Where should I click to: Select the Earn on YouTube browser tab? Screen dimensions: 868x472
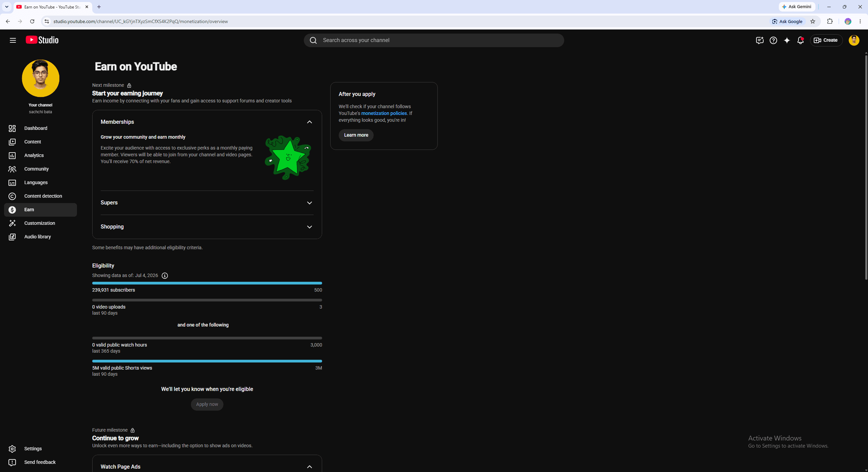point(53,7)
